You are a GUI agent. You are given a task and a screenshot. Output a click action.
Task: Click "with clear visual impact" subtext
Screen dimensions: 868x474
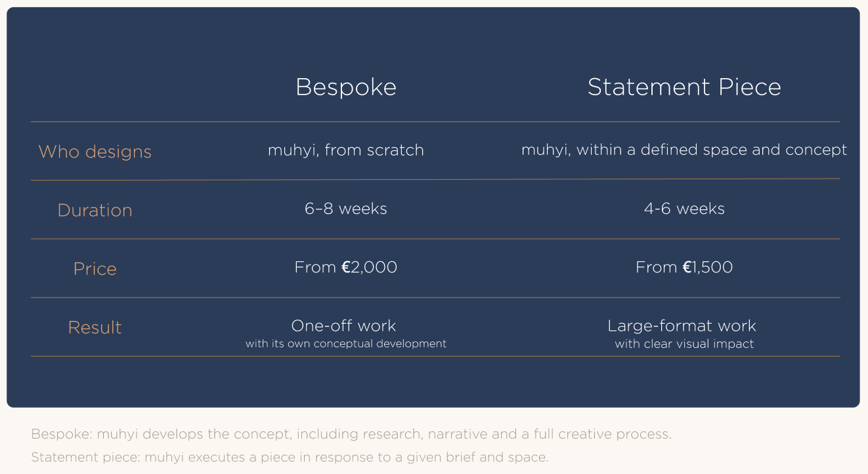(x=684, y=344)
